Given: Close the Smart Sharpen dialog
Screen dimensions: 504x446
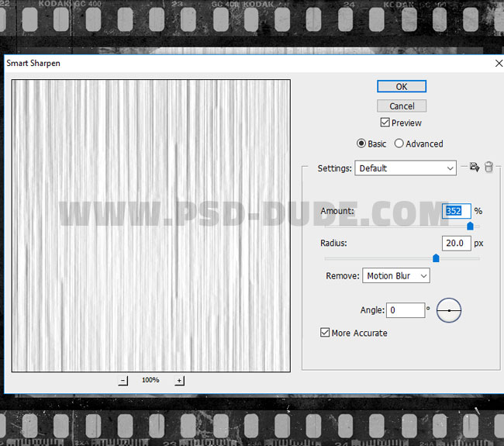Looking at the screenshot, I should 499,63.
